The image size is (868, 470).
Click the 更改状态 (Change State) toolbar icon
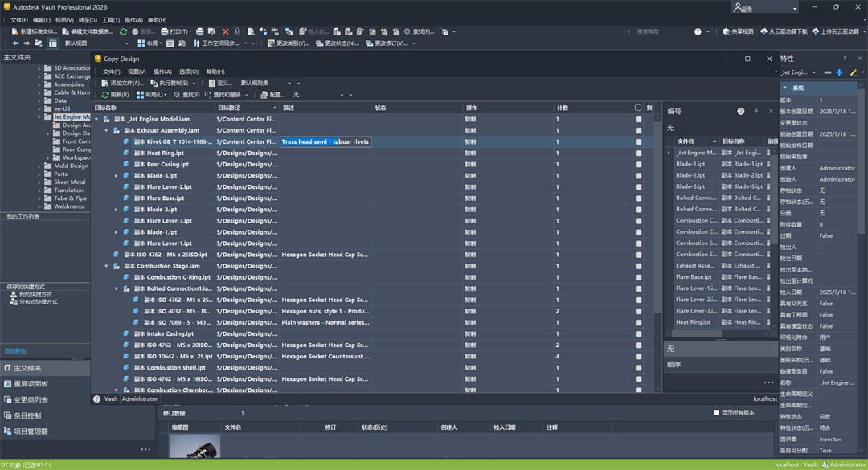[x=320, y=43]
